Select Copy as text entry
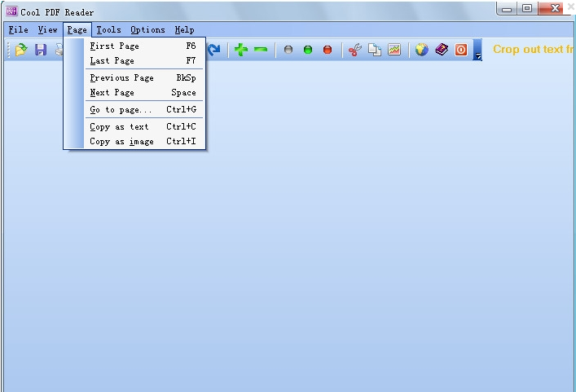 143,127
